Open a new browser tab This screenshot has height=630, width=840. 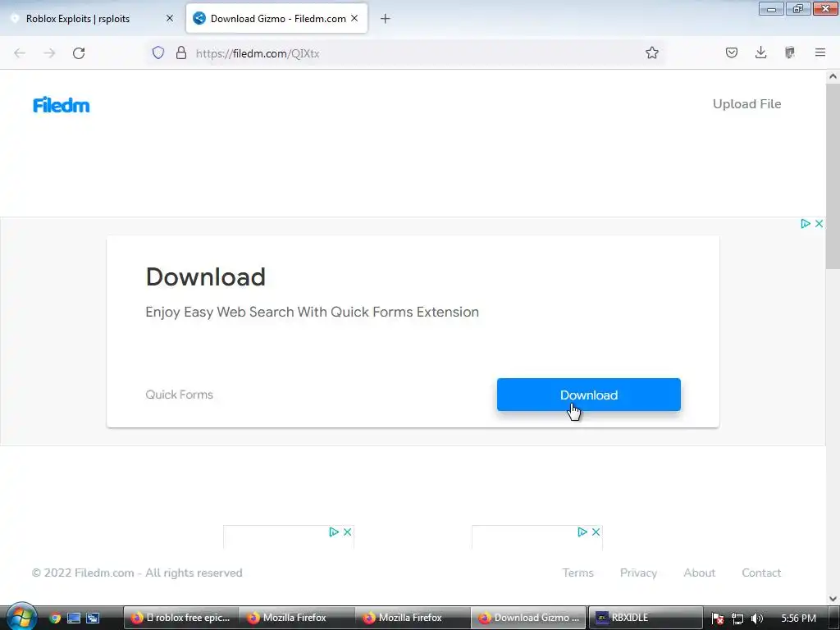coord(385,19)
